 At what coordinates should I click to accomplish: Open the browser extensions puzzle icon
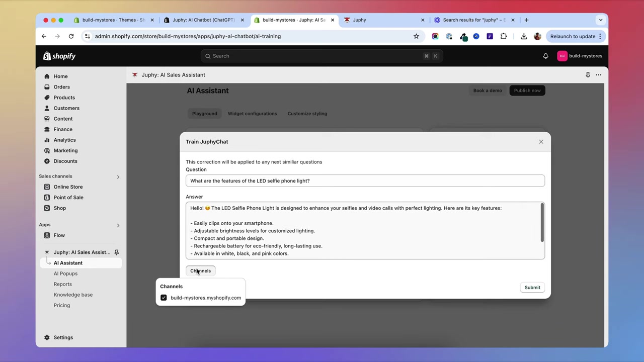pos(504,36)
